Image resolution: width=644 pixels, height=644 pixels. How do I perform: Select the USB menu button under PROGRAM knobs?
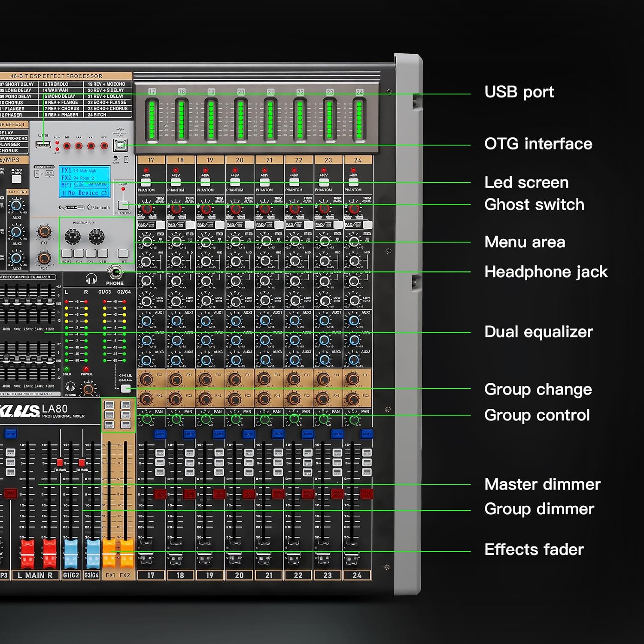[x=103, y=253]
